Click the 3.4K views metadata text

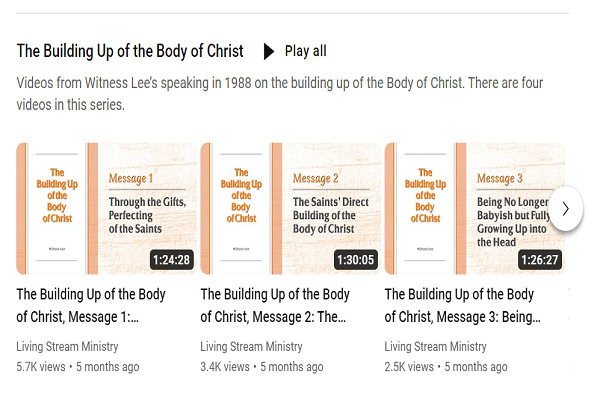tap(225, 367)
